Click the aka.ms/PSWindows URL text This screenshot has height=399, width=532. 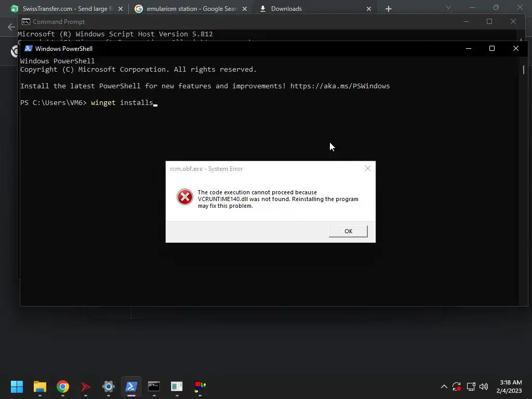coord(340,86)
